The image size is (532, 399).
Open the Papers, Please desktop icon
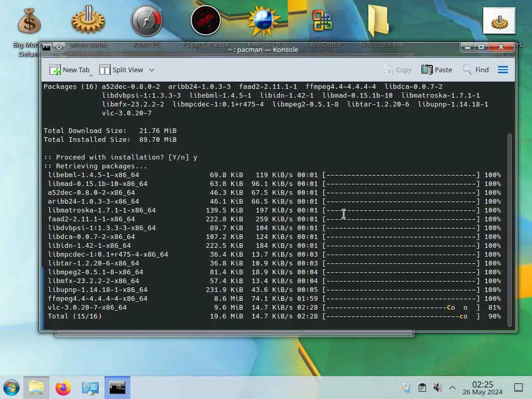206,21
